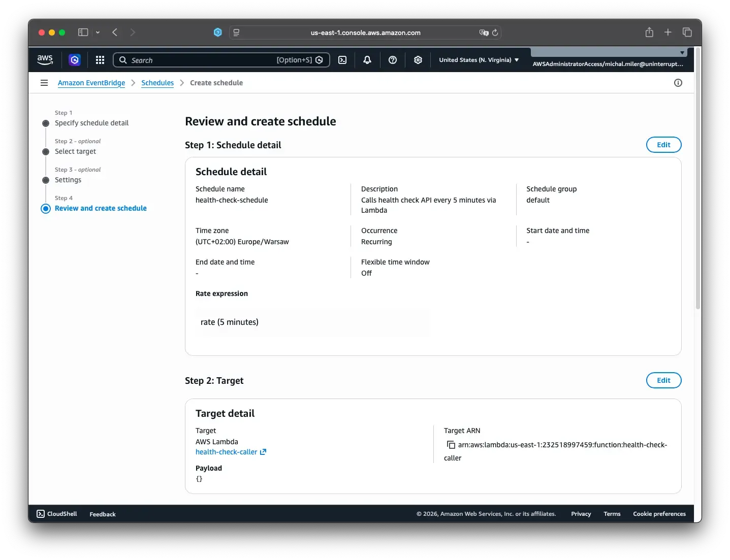Click the rate (5 minutes) expression text
This screenshot has height=560, width=730.
[230, 322]
